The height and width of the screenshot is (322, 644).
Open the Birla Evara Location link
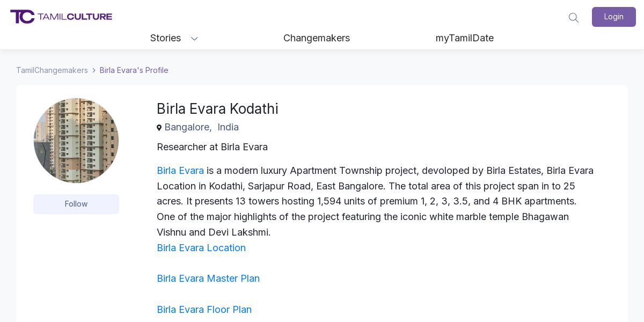pos(201,248)
